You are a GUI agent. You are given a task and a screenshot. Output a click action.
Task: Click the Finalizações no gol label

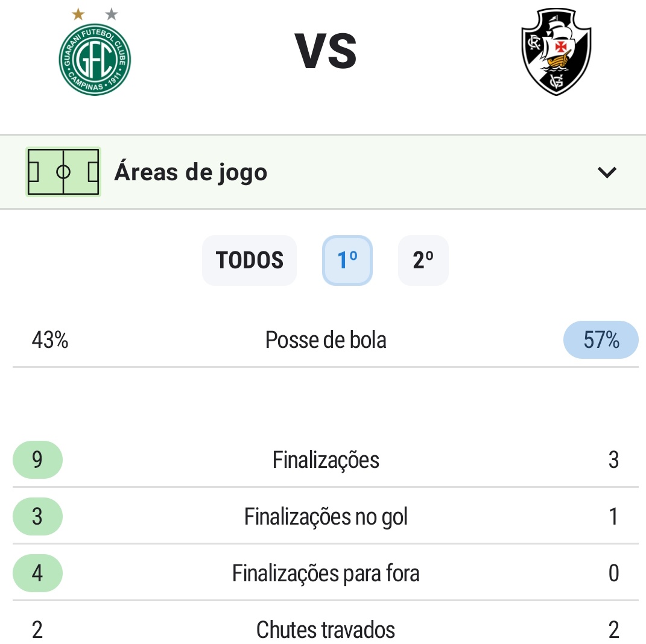click(x=326, y=517)
